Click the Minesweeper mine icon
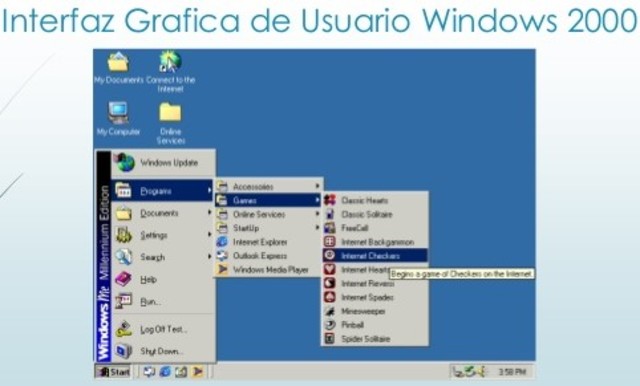This screenshot has width=640, height=386. (x=330, y=311)
